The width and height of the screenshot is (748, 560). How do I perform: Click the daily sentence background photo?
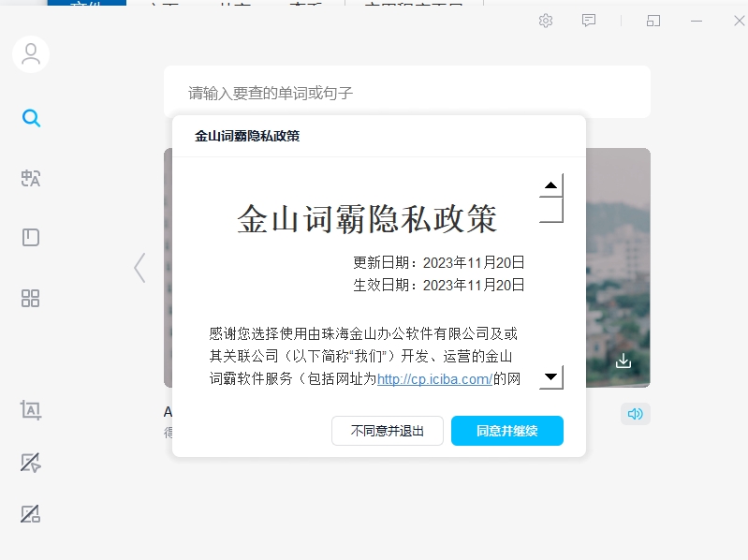pos(618,267)
